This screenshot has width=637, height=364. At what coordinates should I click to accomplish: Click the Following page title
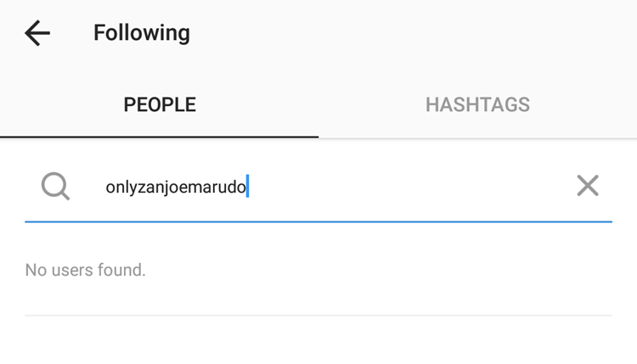[142, 33]
